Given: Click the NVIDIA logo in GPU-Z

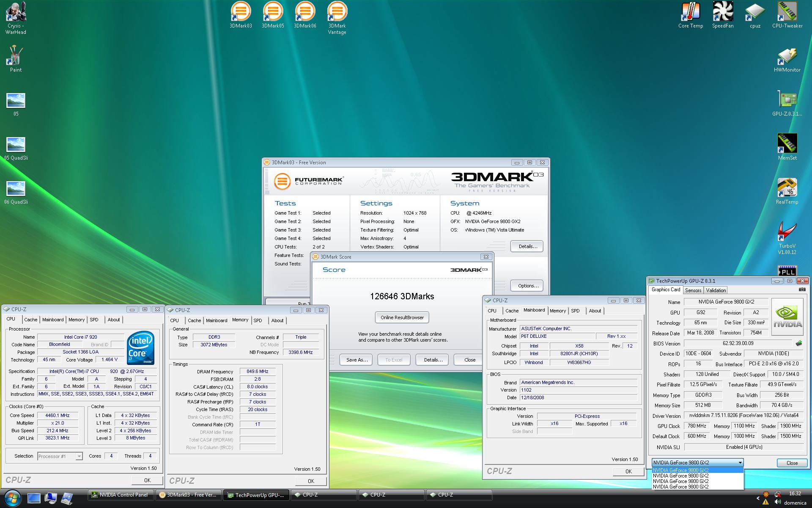Looking at the screenshot, I should 787,317.
